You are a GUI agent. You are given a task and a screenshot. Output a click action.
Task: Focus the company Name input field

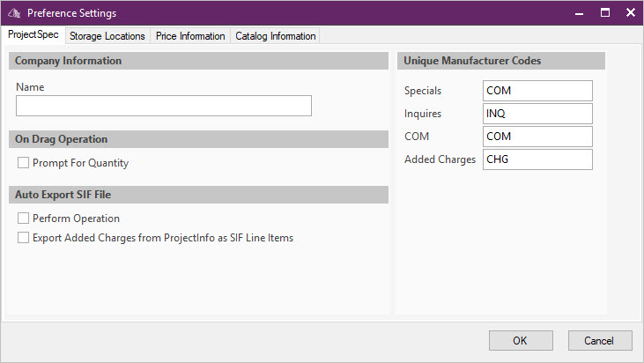tap(164, 106)
